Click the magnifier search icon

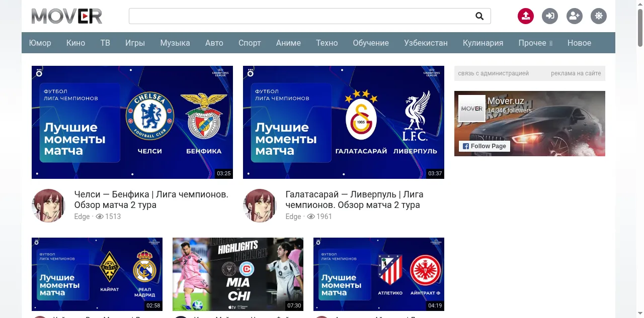pos(479,16)
